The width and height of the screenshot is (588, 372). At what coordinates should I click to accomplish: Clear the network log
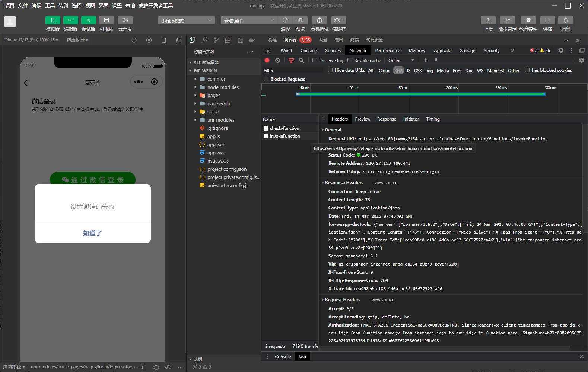click(x=277, y=60)
